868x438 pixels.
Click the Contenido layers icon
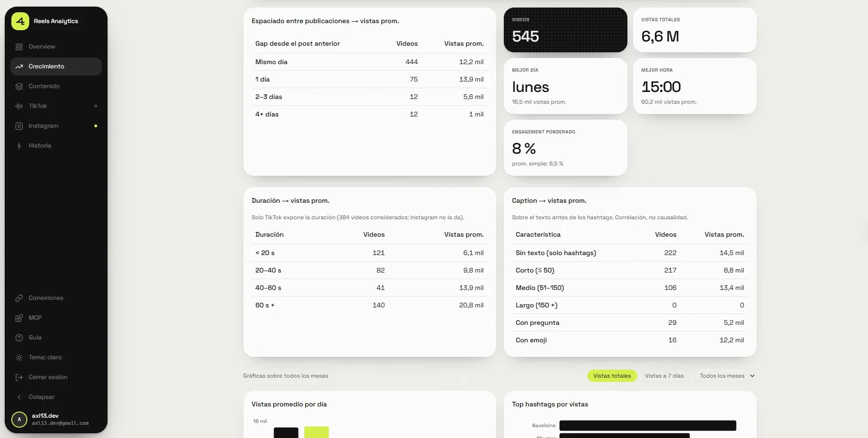pyautogui.click(x=19, y=86)
